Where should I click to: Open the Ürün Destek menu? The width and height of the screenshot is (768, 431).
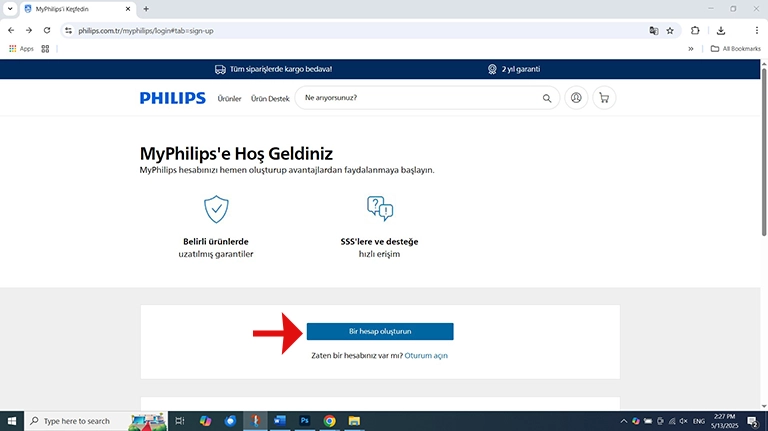coord(270,98)
